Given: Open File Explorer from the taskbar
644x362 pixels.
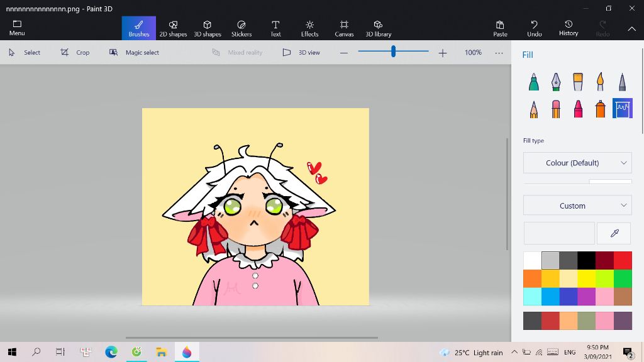Looking at the screenshot, I should 162,352.
